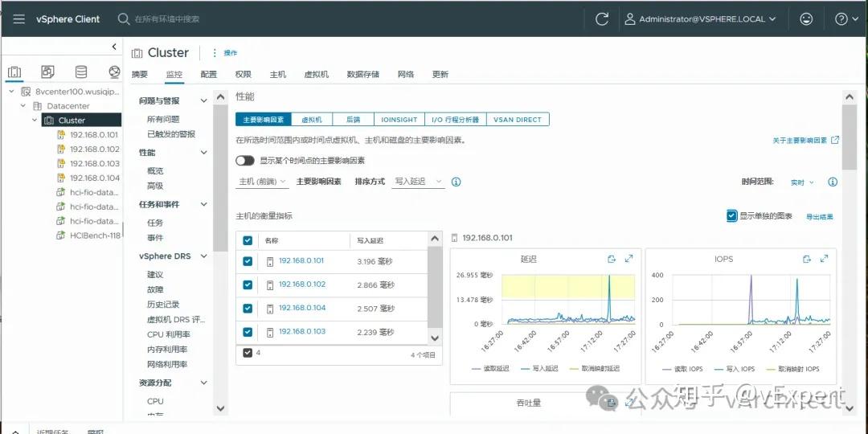Viewport: 868px width, 434px height.
Task: Switch to VMs and Templates inventory icon
Action: pos(47,72)
